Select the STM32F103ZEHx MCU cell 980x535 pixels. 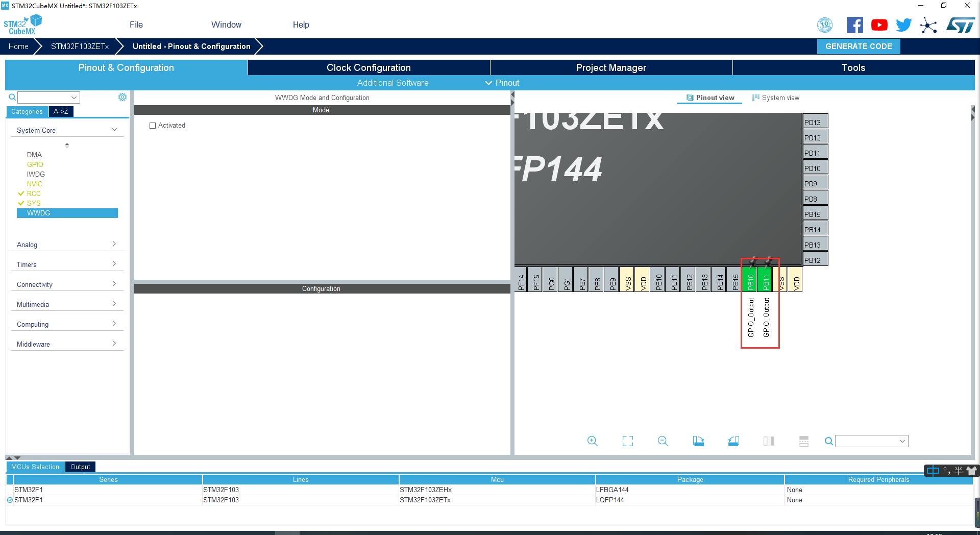tap(497, 490)
